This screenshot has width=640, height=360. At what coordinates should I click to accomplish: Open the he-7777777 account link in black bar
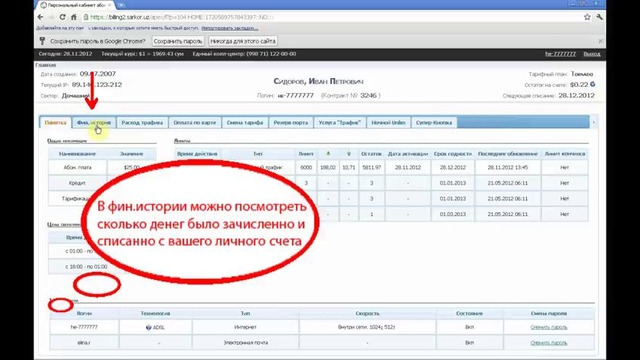click(560, 54)
